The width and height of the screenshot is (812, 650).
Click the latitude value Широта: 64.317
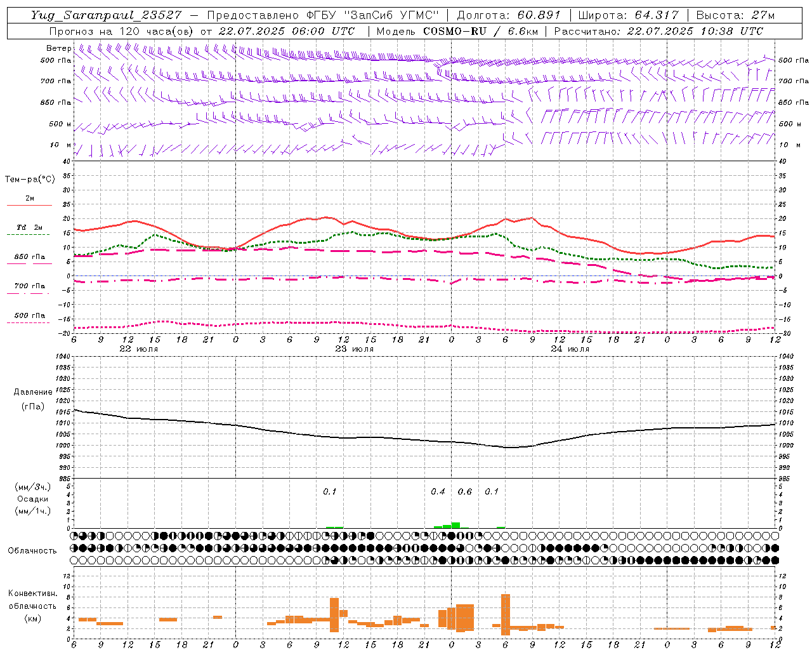click(x=629, y=15)
